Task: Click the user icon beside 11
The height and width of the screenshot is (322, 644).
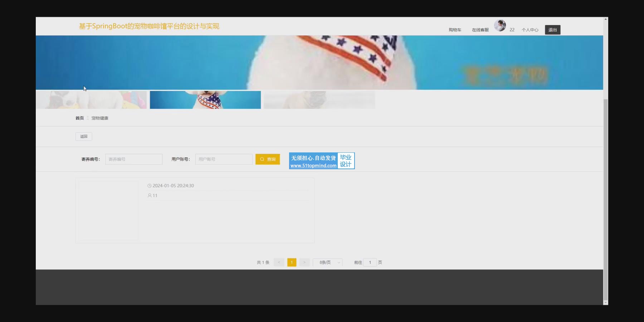Action: pyautogui.click(x=150, y=195)
